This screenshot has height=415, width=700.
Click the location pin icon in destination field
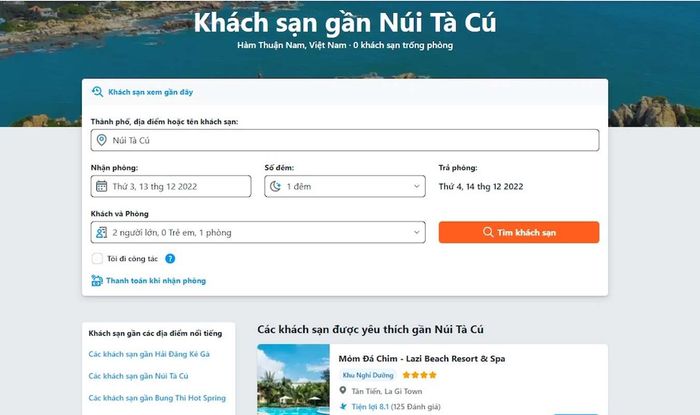[102, 140]
